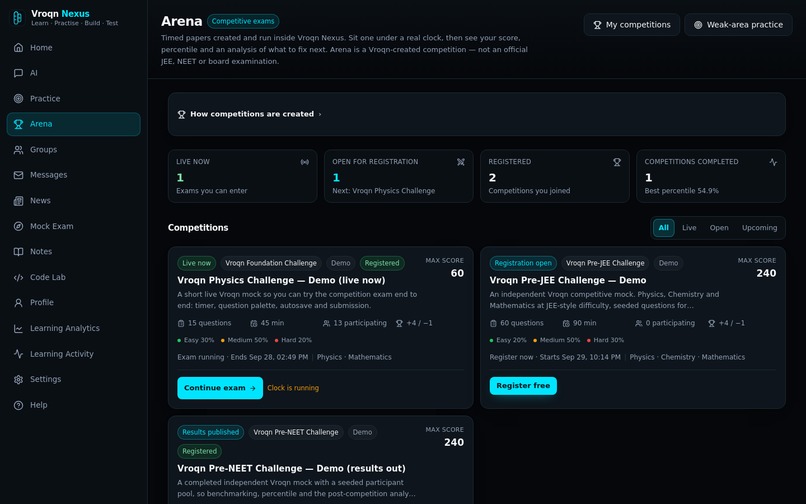
Task: Expand How competitions are created
Action: click(477, 114)
